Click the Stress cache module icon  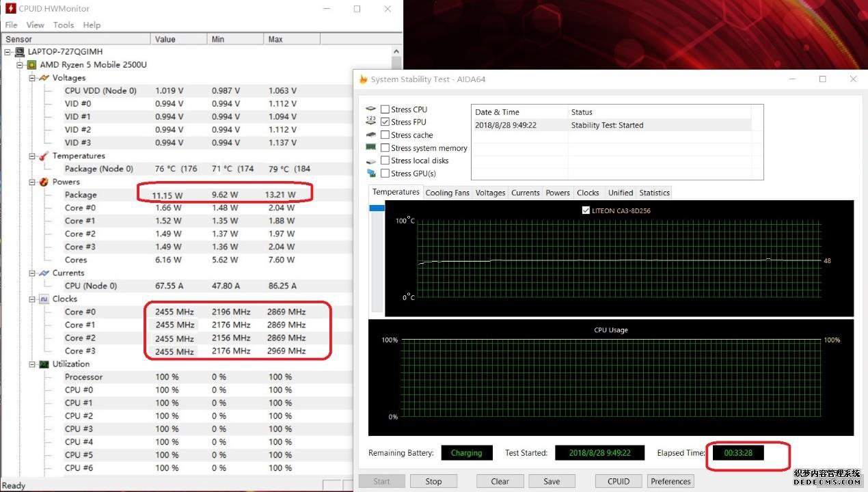[371, 135]
